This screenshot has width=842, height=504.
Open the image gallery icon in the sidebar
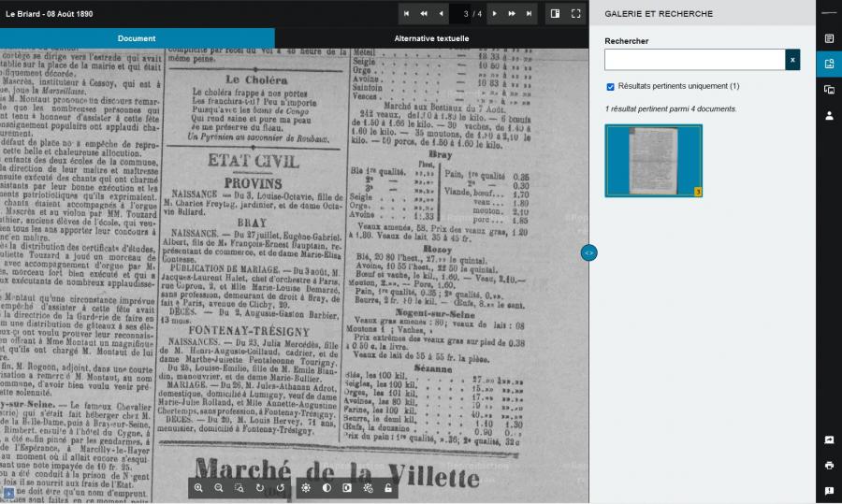tap(829, 90)
